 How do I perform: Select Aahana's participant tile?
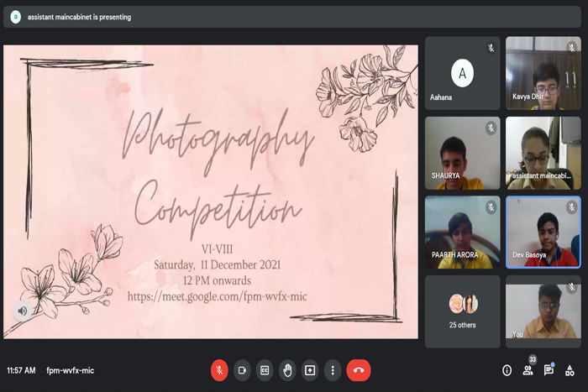tap(462, 73)
